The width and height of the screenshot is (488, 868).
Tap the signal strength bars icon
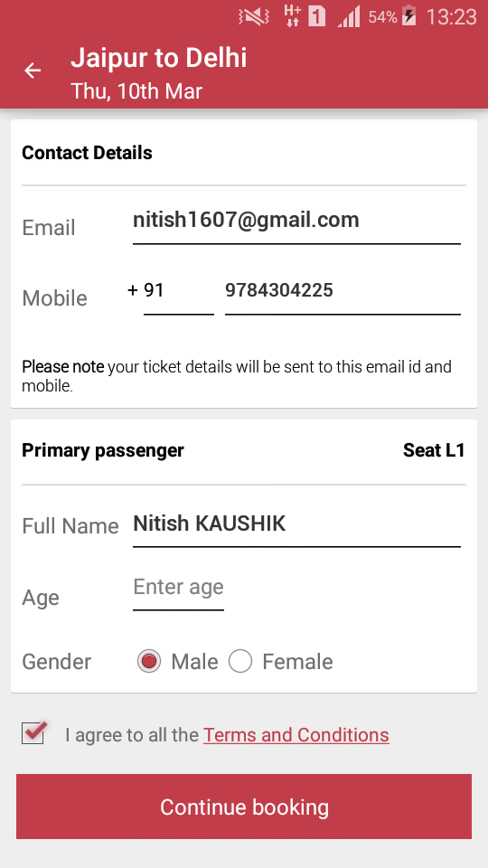click(349, 16)
